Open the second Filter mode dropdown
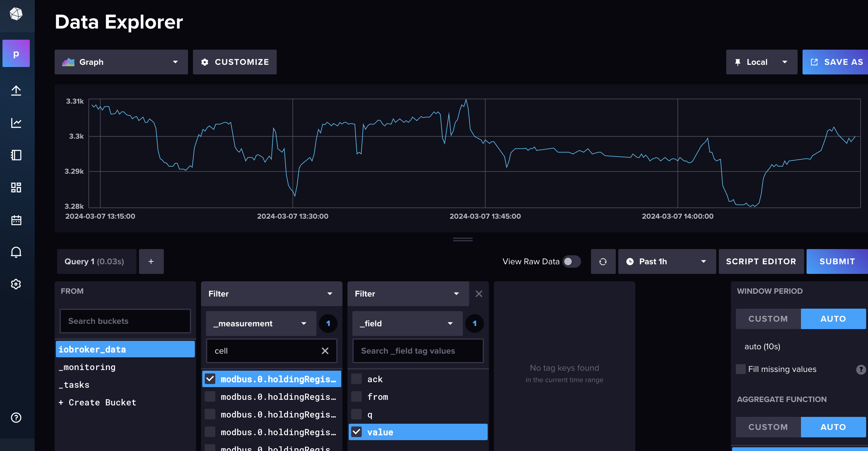 tap(408, 294)
